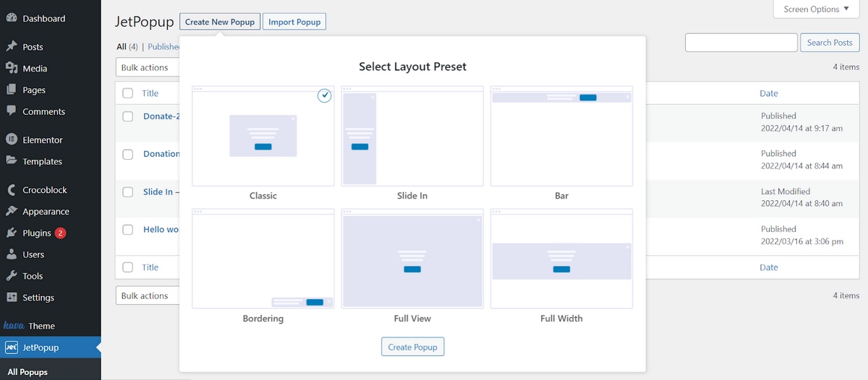Click the Appearance brush icon
The image size is (868, 380).
pyautogui.click(x=11, y=211)
